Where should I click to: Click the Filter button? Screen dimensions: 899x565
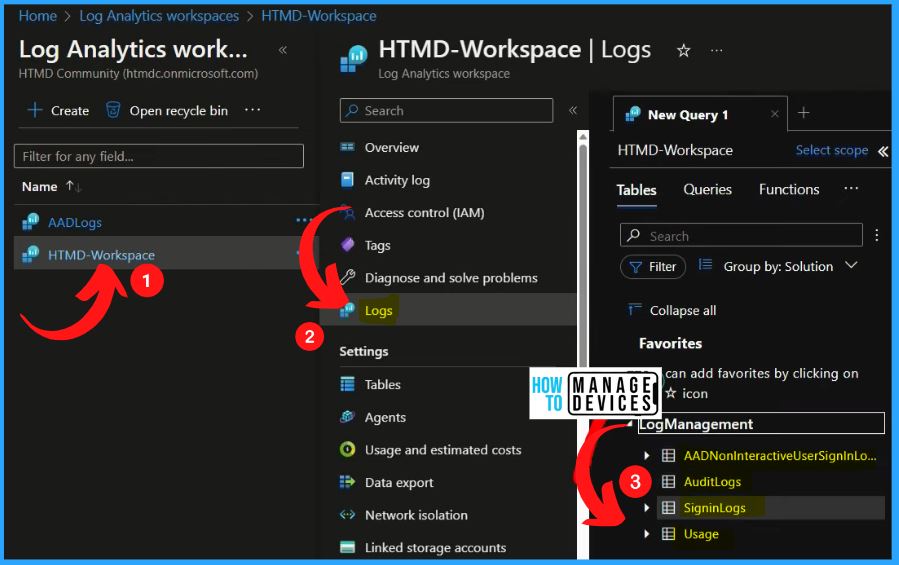click(653, 267)
